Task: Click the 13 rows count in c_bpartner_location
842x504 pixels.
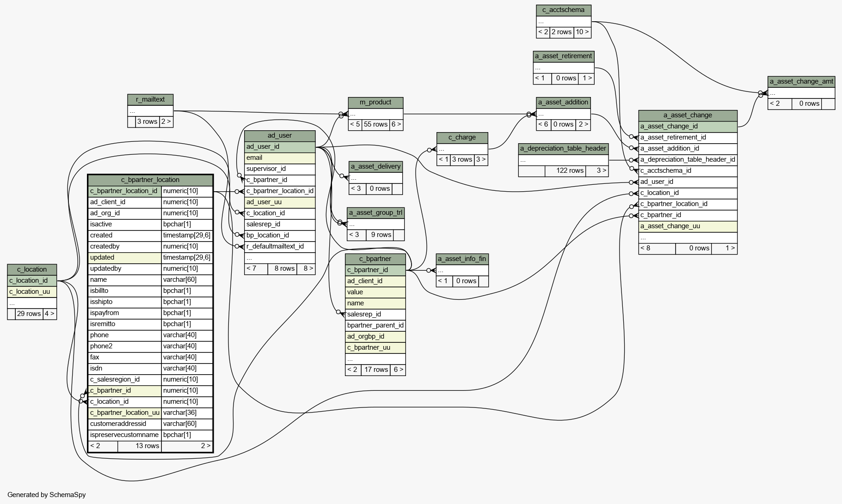Action: coord(139,446)
